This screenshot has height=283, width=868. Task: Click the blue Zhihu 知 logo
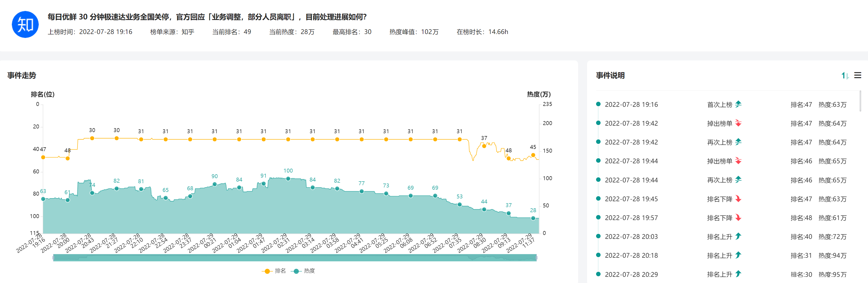click(25, 25)
